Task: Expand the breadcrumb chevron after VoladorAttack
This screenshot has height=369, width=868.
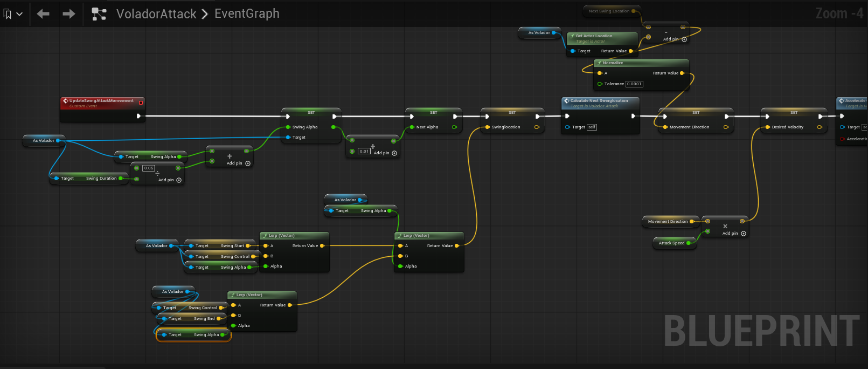Action: tap(205, 14)
